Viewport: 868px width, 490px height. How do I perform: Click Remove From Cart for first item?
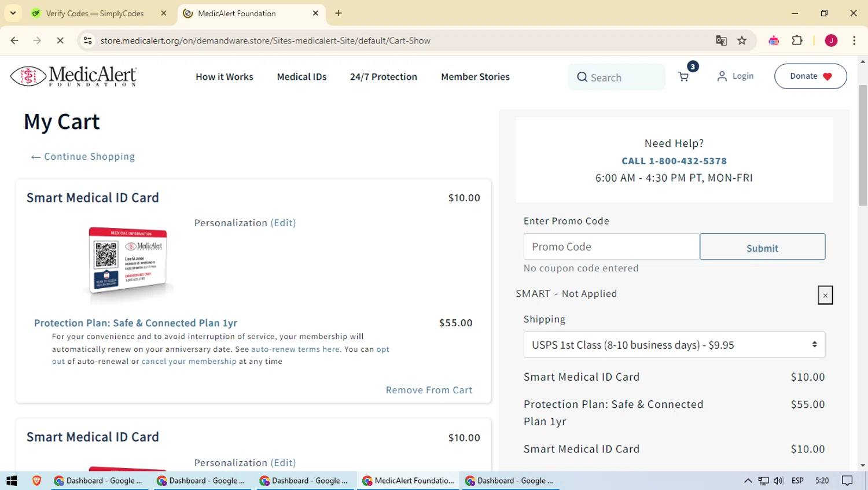coord(429,390)
